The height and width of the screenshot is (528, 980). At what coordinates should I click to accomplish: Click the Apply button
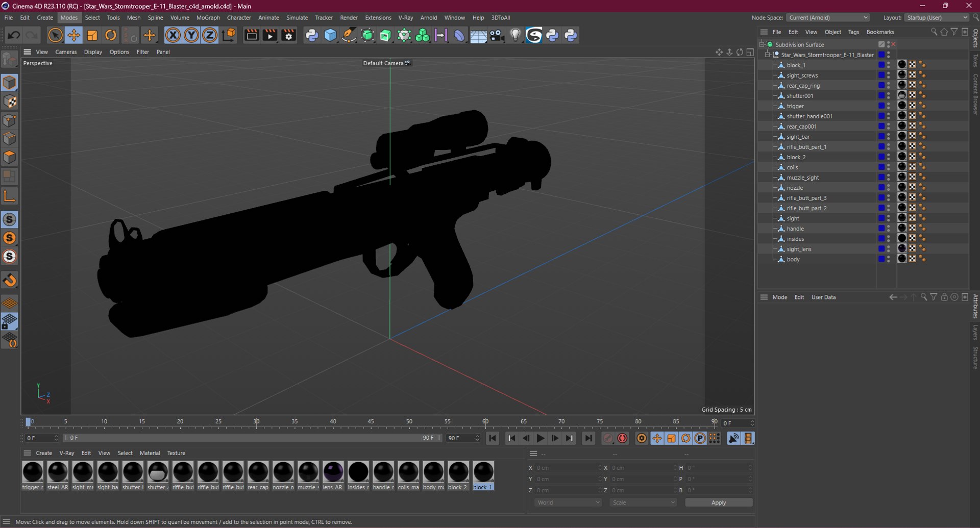pos(719,502)
